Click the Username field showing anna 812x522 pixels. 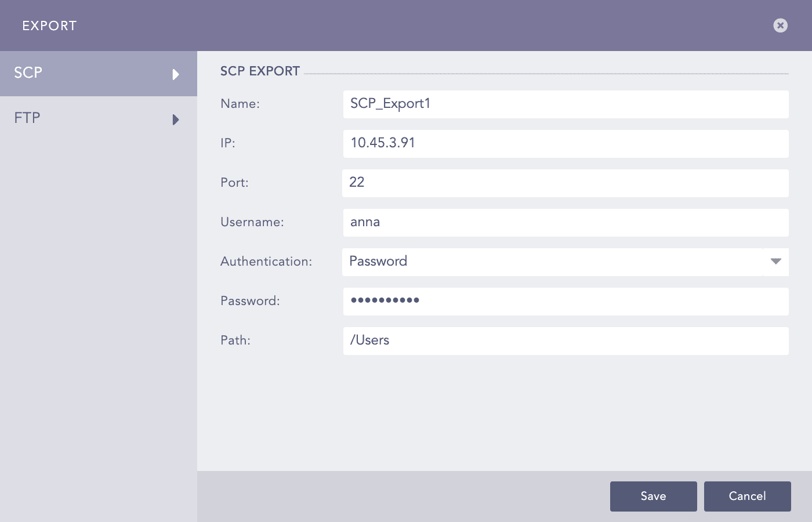coord(565,223)
